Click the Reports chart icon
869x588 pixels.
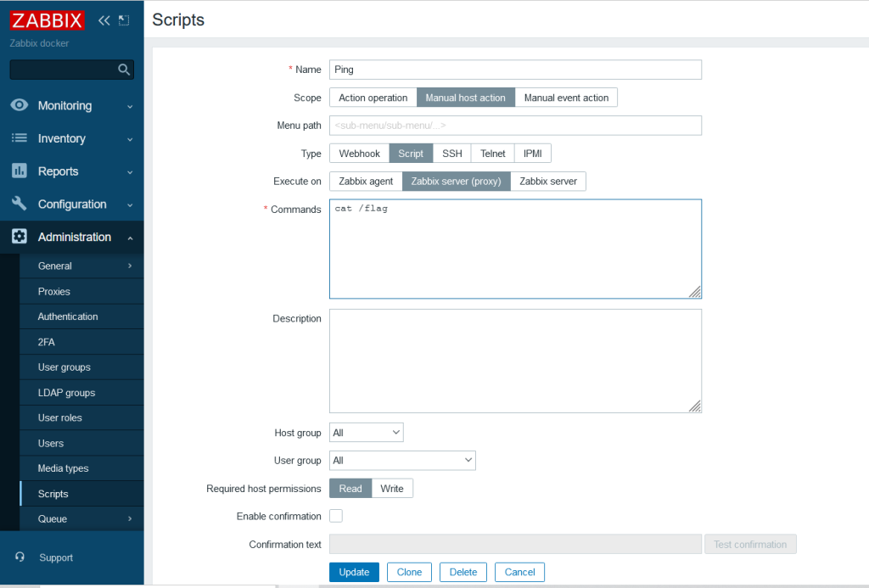(20, 171)
